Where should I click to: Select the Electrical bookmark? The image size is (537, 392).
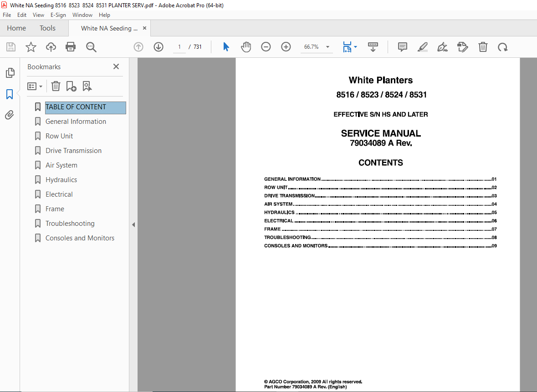tap(59, 194)
